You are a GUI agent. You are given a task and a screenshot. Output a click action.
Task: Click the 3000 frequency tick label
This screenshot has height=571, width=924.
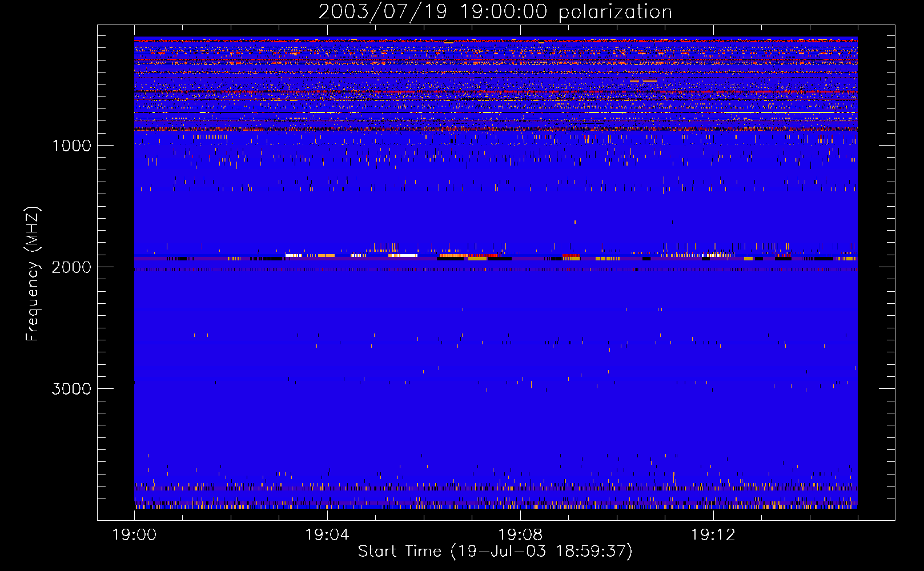tap(71, 389)
